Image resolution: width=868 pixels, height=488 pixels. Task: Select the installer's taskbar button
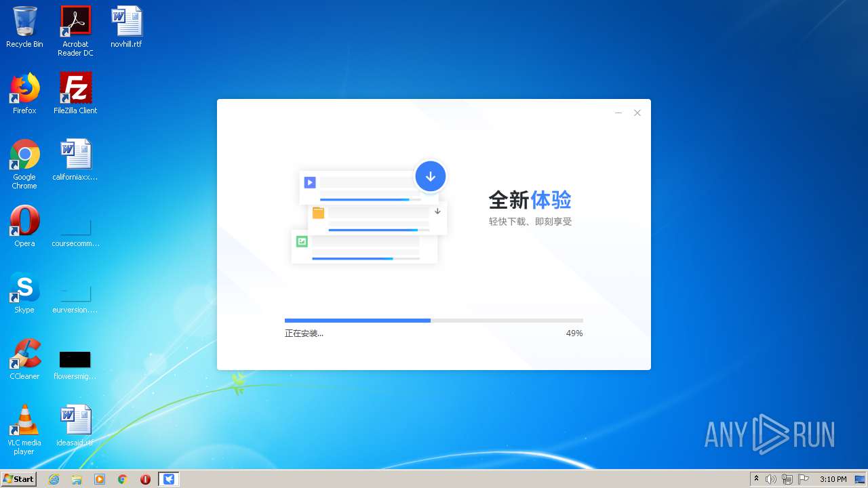[169, 479]
